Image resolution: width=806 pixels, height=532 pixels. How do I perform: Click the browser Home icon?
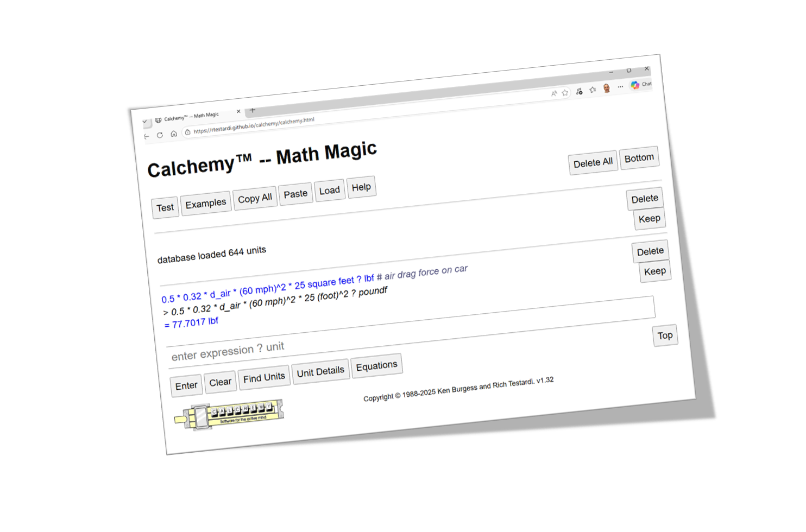coord(174,133)
